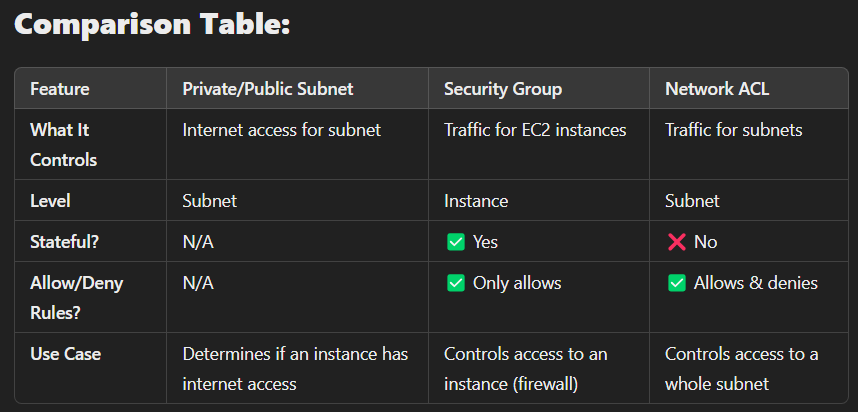This screenshot has height=412, width=858.
Task: Click the Controls access to a whole subnet cell
Action: point(741,367)
